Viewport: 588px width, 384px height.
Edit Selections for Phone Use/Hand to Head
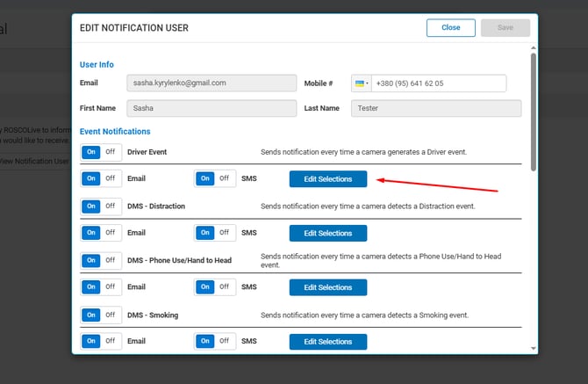tap(327, 287)
